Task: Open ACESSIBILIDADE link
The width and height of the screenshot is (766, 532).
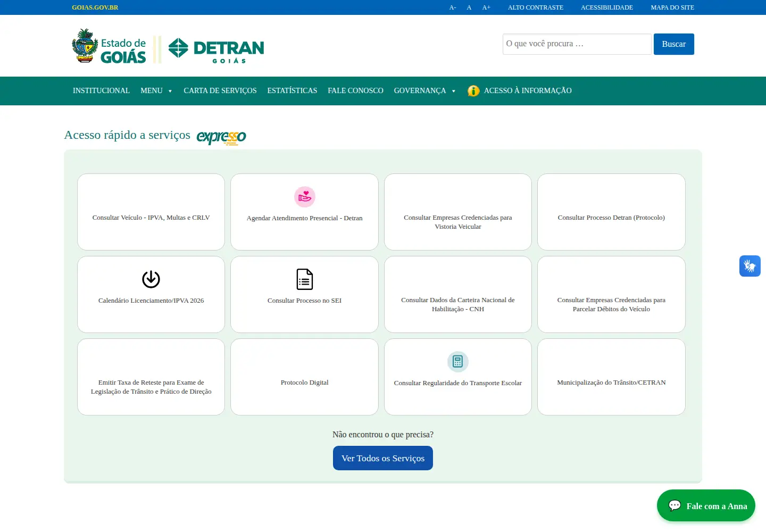Action: coord(607,7)
